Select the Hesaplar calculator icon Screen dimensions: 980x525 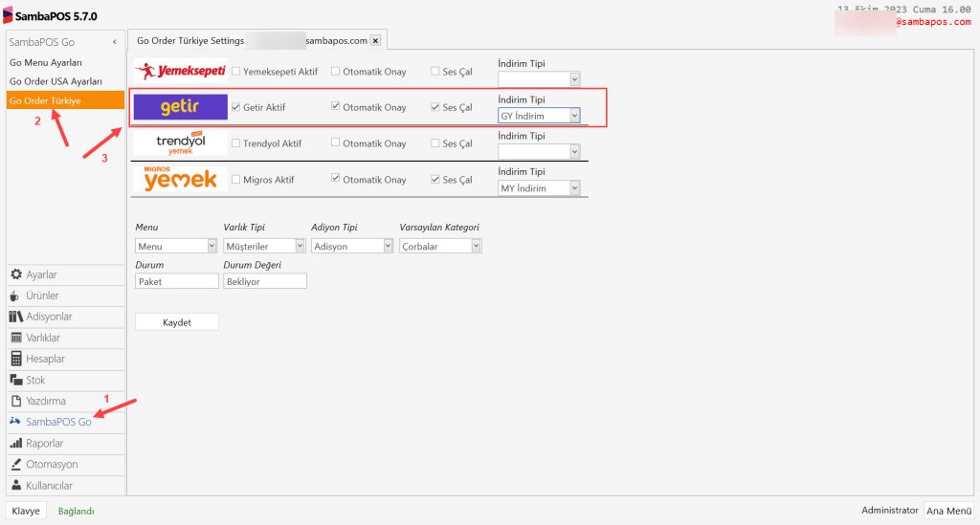coord(16,359)
